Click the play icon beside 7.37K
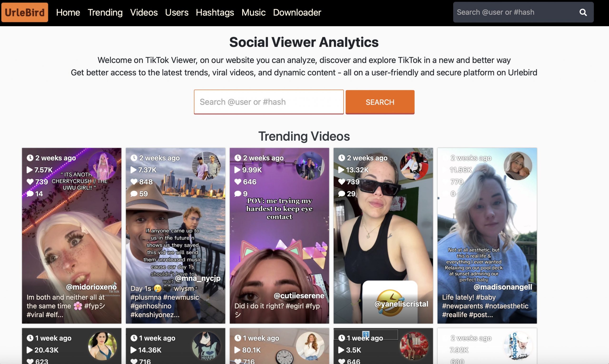The width and height of the screenshot is (609, 364). (133, 170)
